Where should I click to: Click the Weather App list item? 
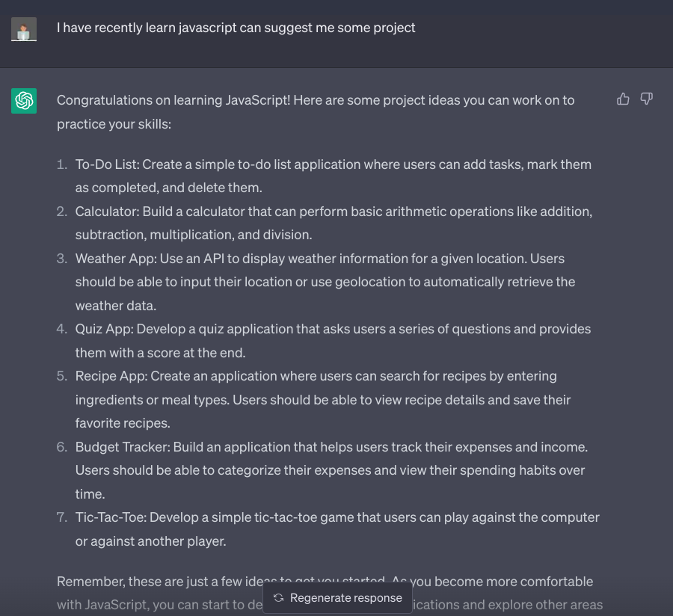tap(325, 282)
